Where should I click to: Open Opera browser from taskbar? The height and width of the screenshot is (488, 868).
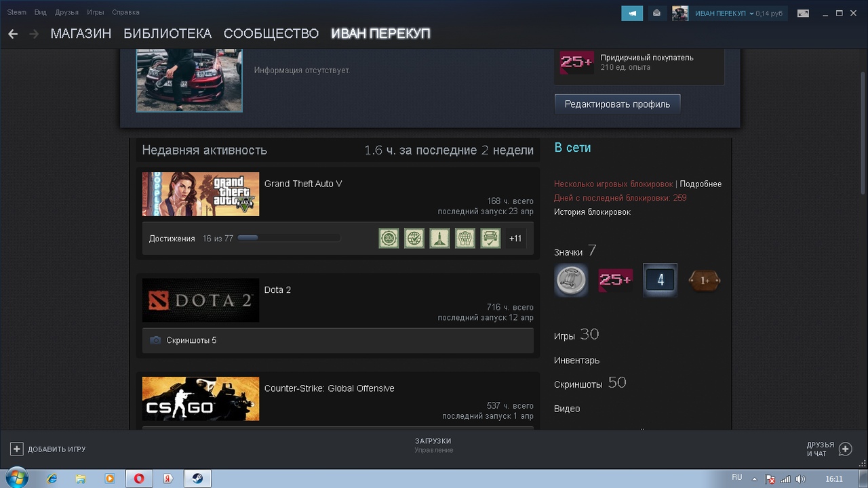[139, 479]
